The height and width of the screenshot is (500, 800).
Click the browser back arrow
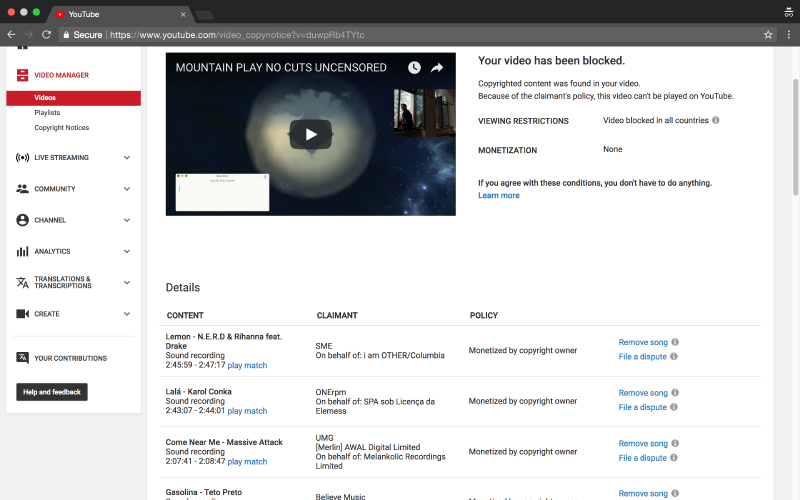11,35
